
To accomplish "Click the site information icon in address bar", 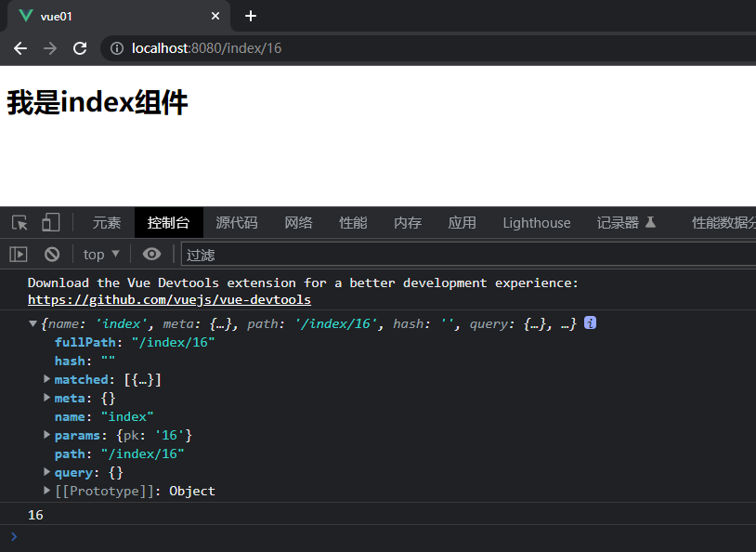I will pos(117,48).
